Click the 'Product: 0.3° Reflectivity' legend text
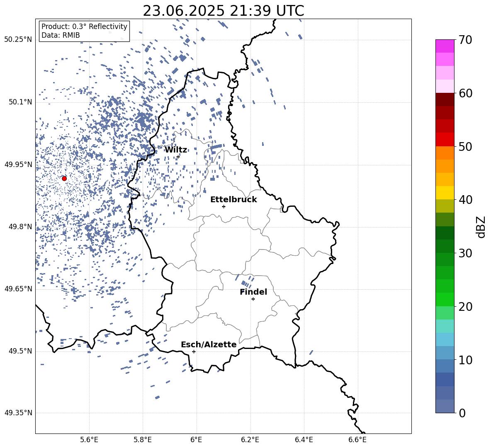Screen dimensions: 491x448 (x=84, y=27)
